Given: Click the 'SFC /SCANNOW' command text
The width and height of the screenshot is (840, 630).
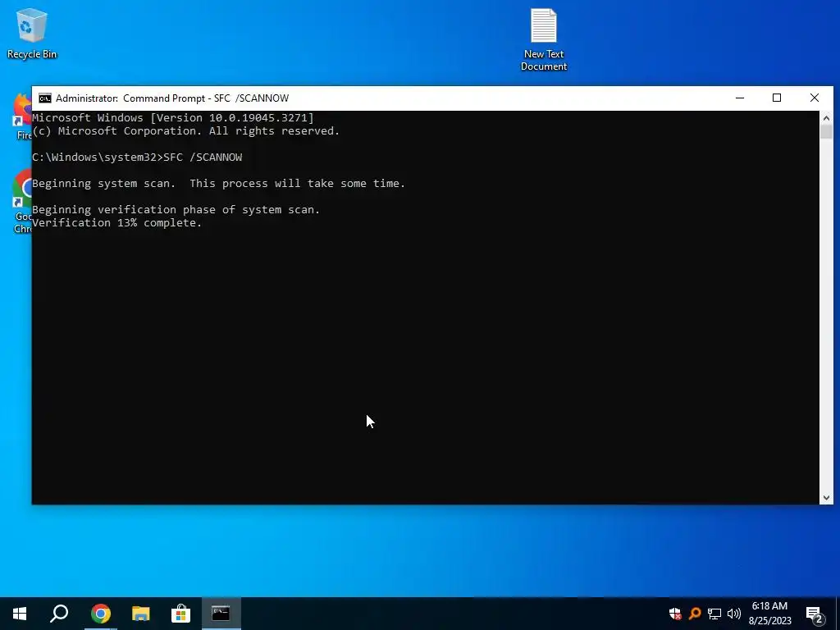Looking at the screenshot, I should 203,157.
